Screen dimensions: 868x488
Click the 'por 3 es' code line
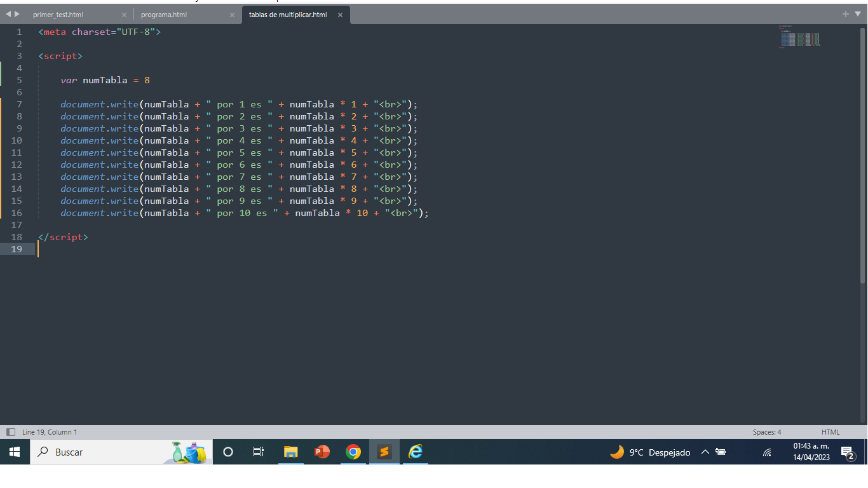click(240, 128)
